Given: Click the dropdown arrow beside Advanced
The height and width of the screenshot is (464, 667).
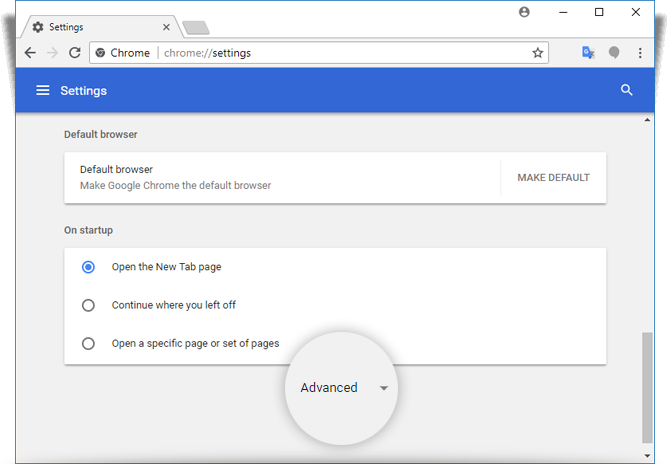Looking at the screenshot, I should click(x=384, y=388).
